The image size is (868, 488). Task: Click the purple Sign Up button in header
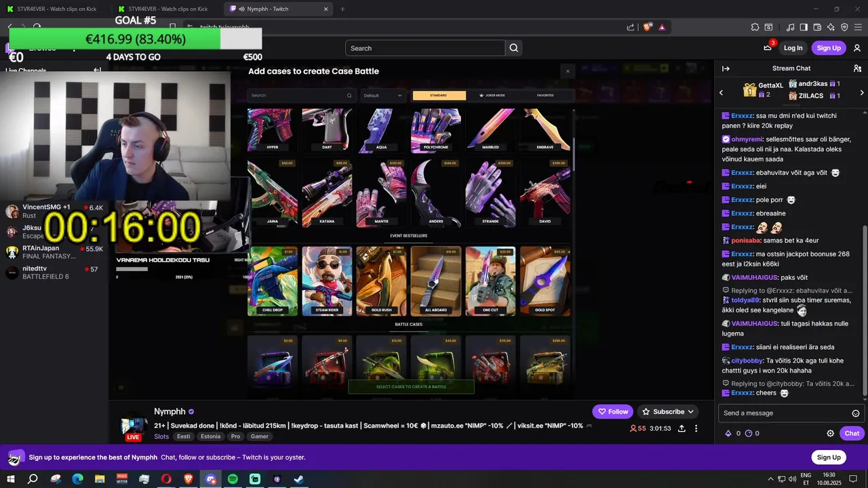(829, 48)
